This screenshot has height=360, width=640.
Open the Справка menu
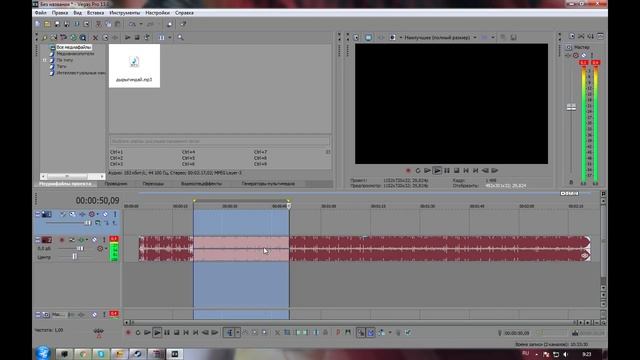click(x=184, y=13)
